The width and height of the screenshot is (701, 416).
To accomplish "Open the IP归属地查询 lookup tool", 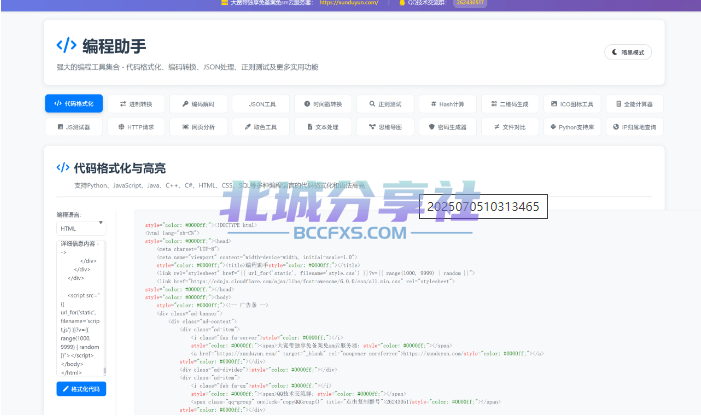I will (x=635, y=127).
